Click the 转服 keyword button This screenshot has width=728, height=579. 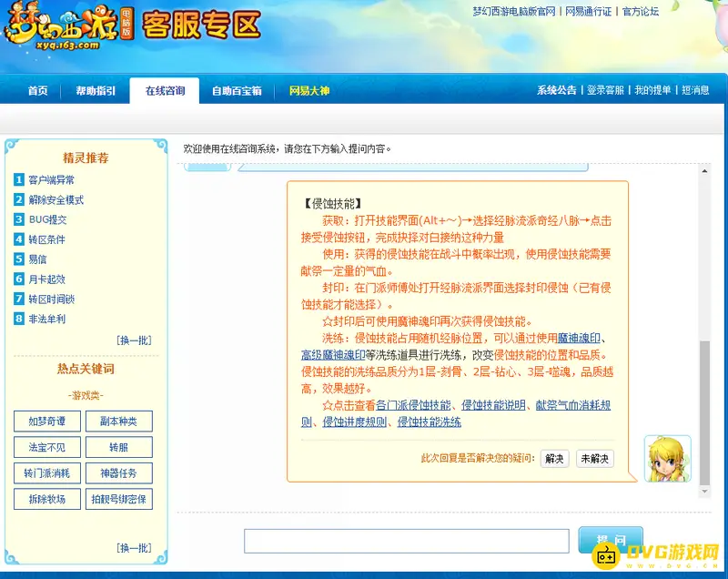point(119,447)
